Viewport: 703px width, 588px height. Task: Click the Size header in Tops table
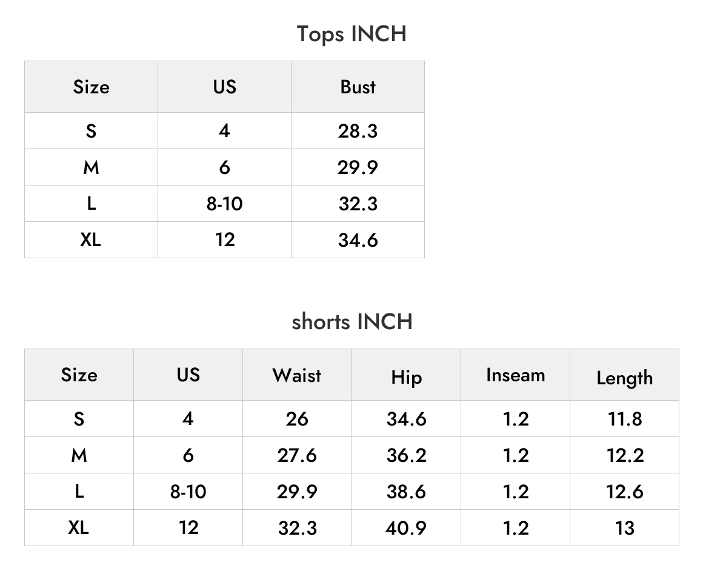click(91, 87)
